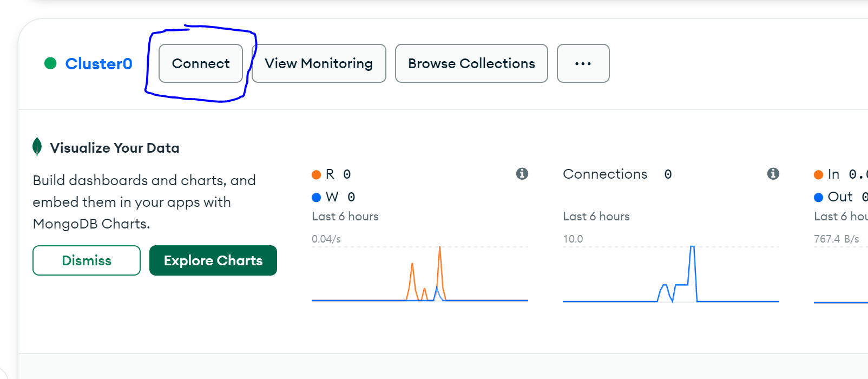This screenshot has height=379, width=868.
Task: Open the Cluster0 cluster link
Action: click(x=98, y=64)
